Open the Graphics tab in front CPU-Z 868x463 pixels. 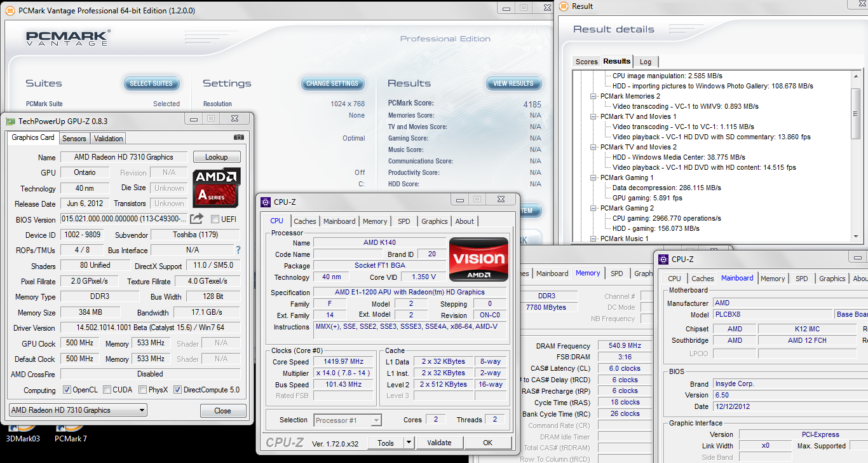(x=435, y=221)
